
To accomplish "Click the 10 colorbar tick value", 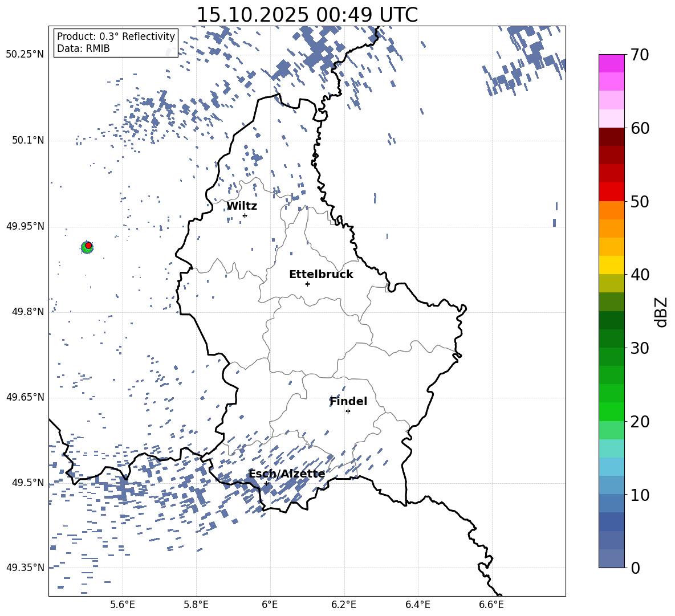I will [640, 495].
